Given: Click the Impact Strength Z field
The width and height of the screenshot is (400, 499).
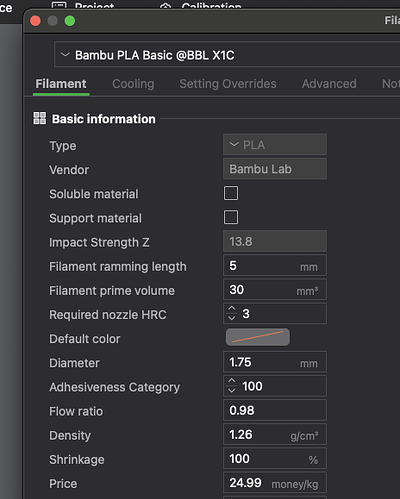Looking at the screenshot, I should click(x=275, y=241).
